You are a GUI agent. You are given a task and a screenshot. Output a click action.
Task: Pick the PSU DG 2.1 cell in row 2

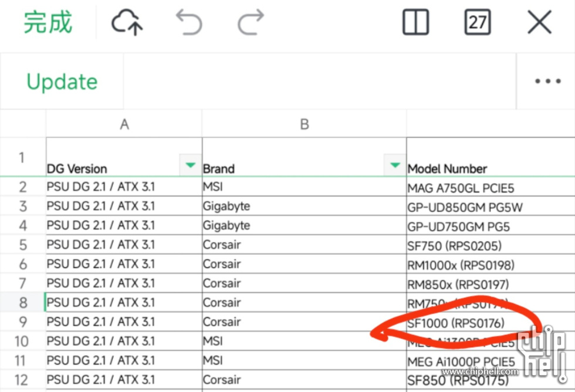tap(124, 187)
